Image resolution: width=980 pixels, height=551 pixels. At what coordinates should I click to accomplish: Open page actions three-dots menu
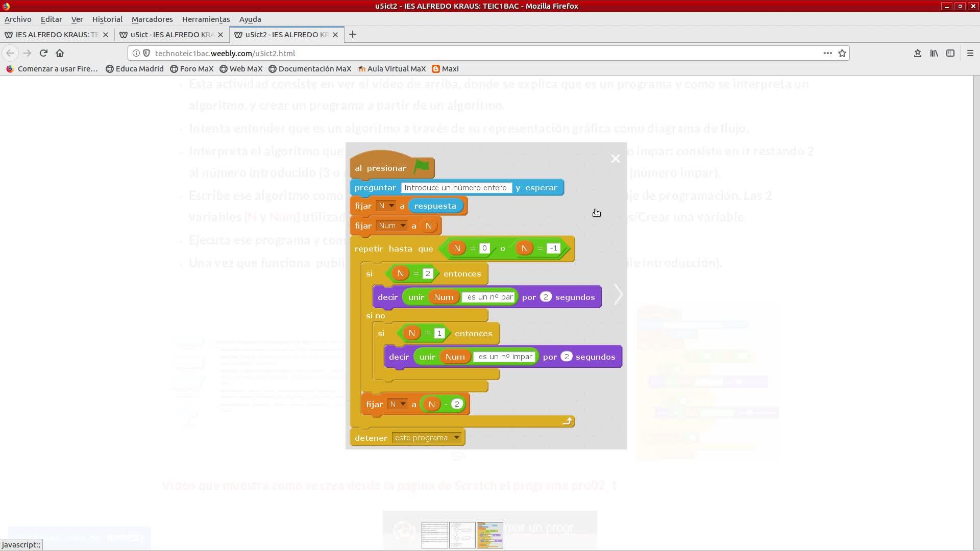coord(827,53)
